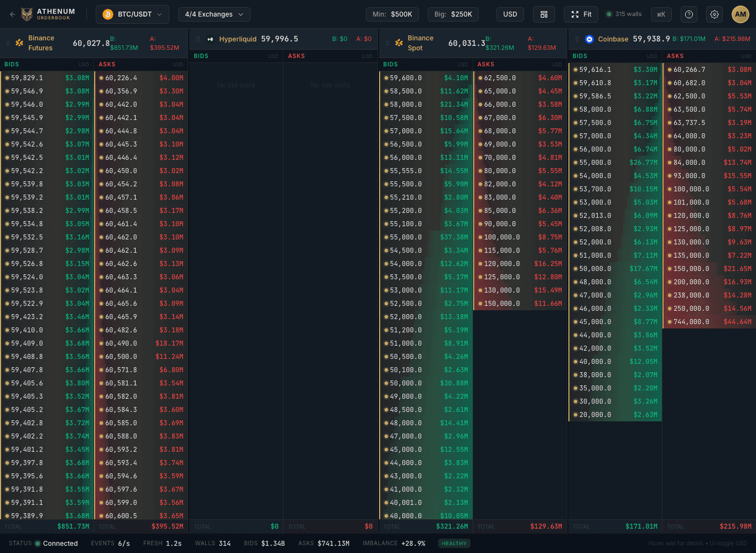Click the Fit view button
Image resolution: width=756 pixels, height=553 pixels.
click(x=582, y=14)
